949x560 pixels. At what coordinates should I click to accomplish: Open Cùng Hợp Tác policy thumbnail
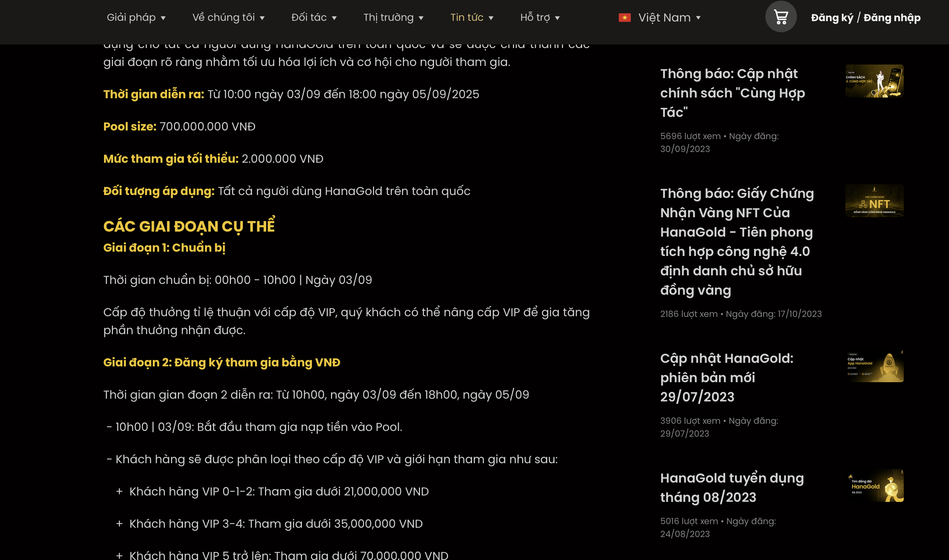click(874, 81)
